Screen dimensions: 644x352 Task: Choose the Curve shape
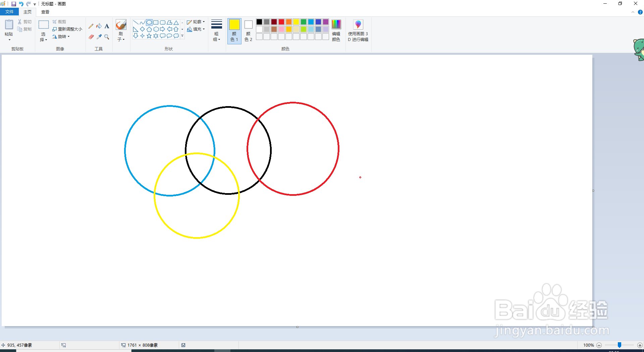pos(143,23)
